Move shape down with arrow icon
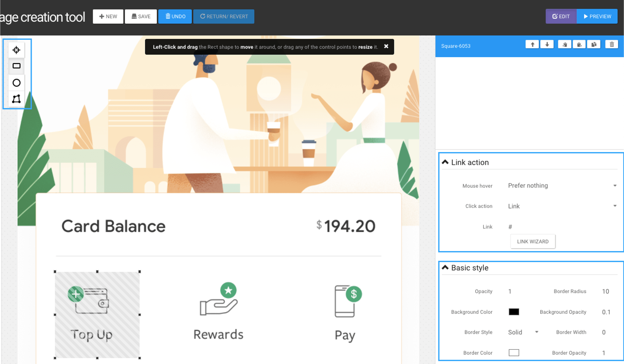Screen dimensions: 624x364 [547, 45]
